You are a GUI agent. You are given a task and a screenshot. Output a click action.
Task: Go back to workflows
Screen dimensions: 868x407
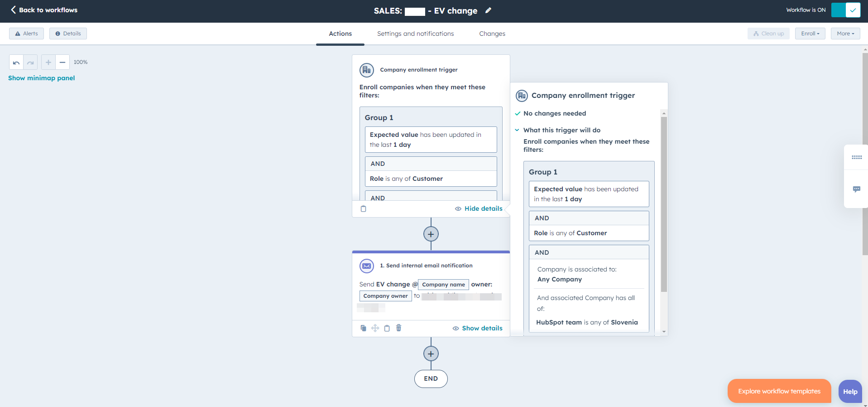point(44,10)
